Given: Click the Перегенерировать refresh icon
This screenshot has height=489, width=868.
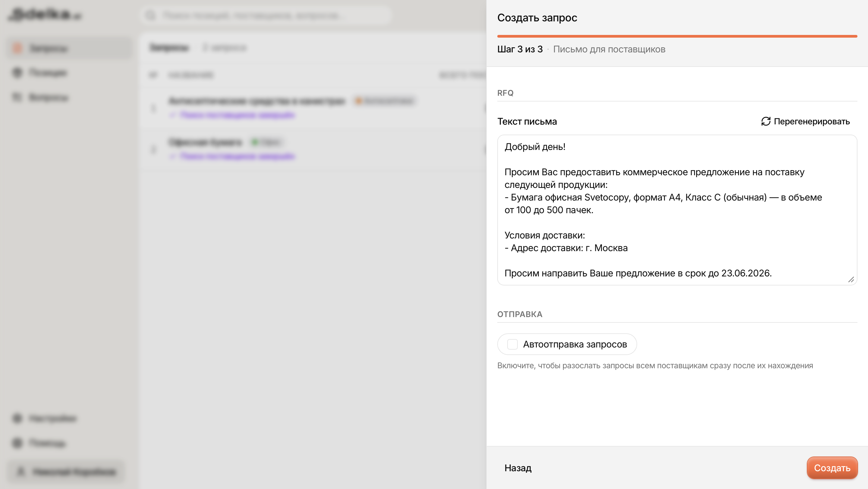Looking at the screenshot, I should point(766,121).
